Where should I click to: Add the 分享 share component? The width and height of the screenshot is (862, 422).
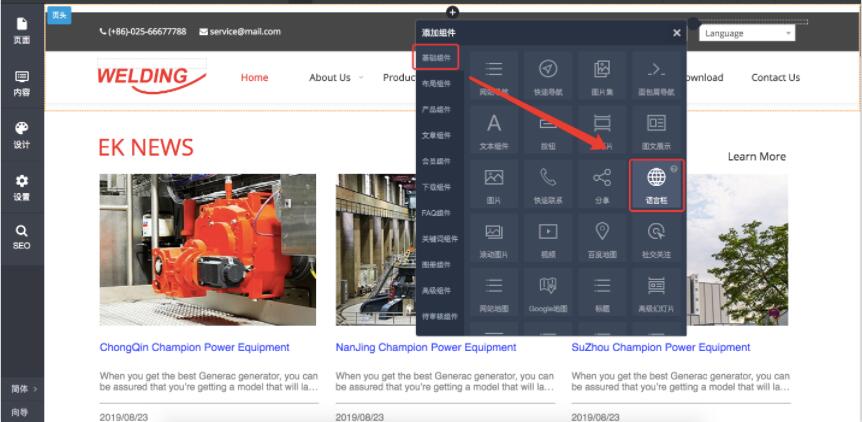tap(602, 184)
